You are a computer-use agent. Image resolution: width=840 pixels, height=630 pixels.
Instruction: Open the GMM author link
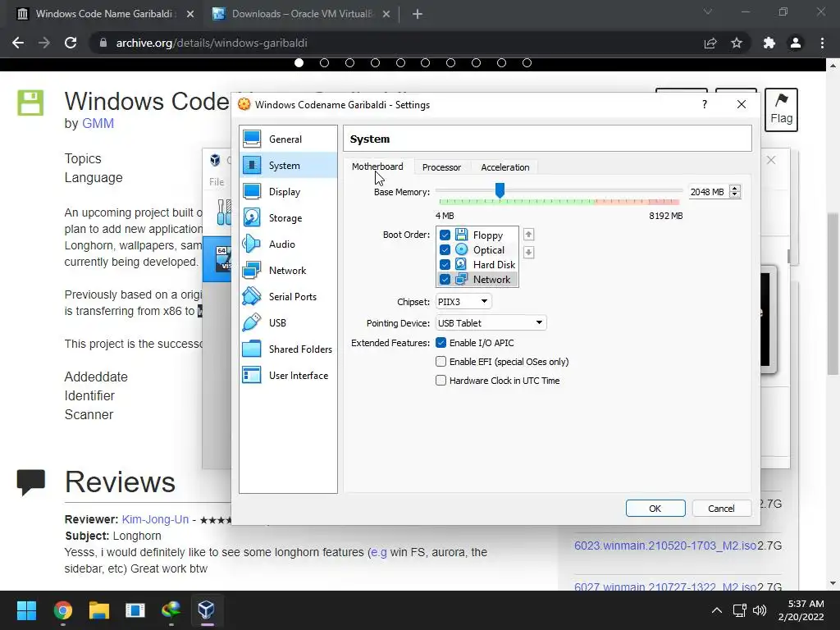pyautogui.click(x=98, y=123)
